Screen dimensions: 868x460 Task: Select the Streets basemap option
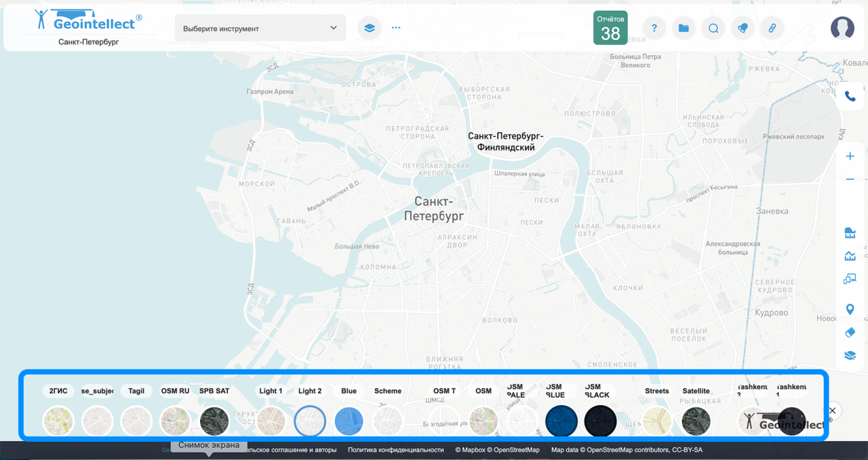(656, 421)
